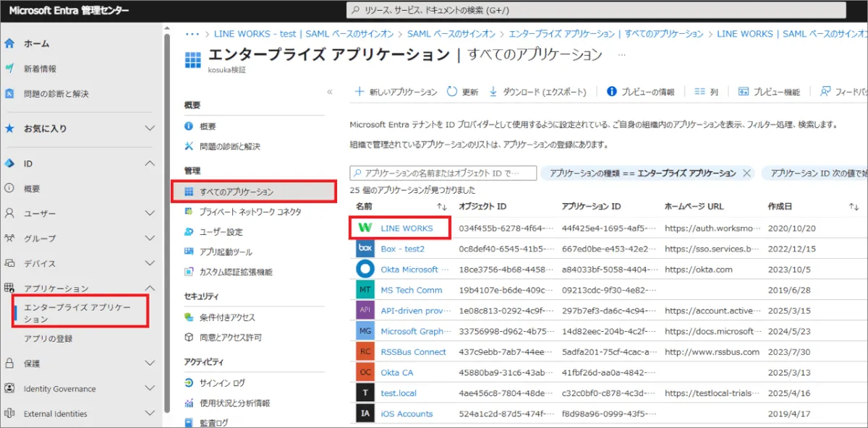868x428 pixels.
Task: Open すべてのアプリケーション menu item
Action: coord(237,192)
